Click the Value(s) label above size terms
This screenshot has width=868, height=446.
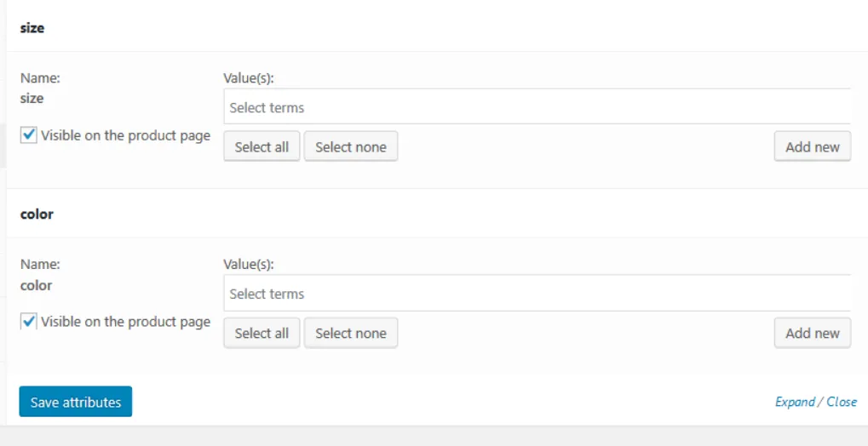248,77
